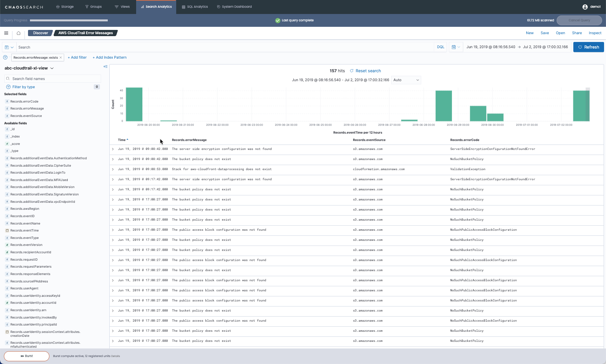The height and width of the screenshot is (364, 606).
Task: Click the CHAOSSEARCH logo
Action: 24,7
